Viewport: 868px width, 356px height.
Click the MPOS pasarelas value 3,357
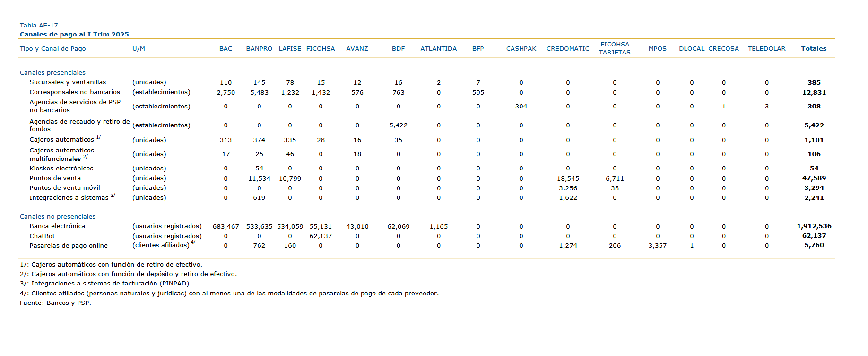pos(658,246)
